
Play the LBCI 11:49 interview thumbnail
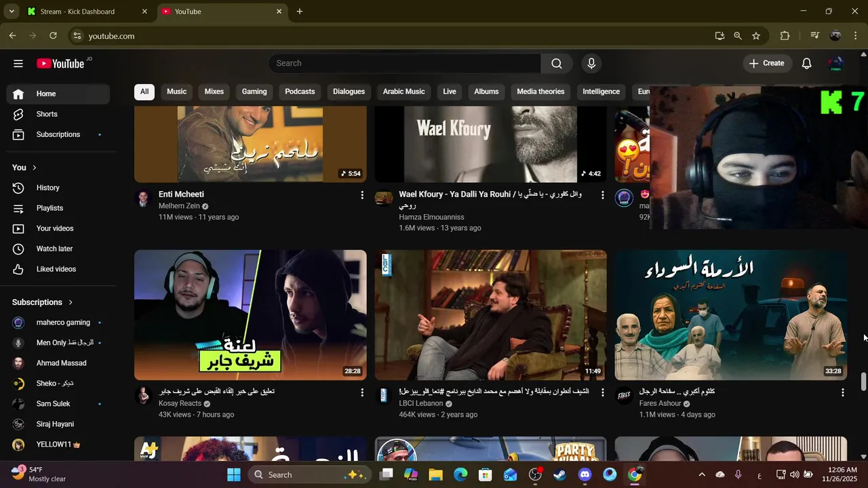491,315
